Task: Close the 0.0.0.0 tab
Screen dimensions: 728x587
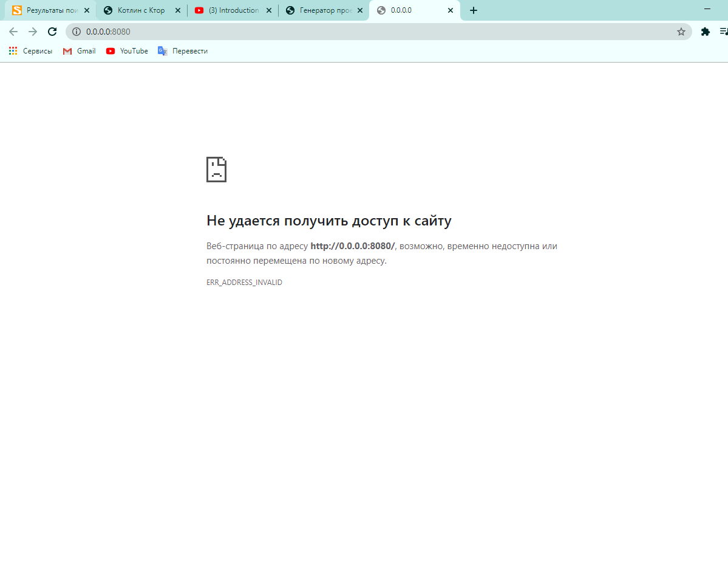Action: coord(451,10)
